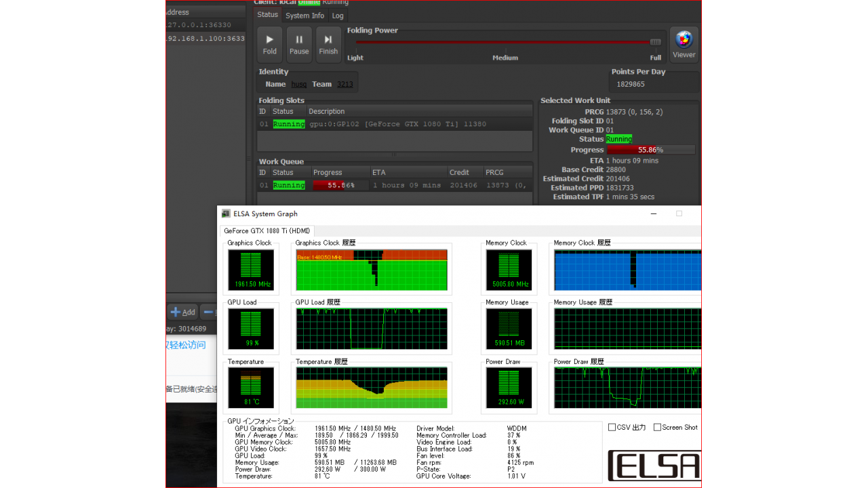Screen dimensions: 868x488
Task: Select the GeForce GTX 1080 Ti (HDMI) tab
Action: point(267,231)
